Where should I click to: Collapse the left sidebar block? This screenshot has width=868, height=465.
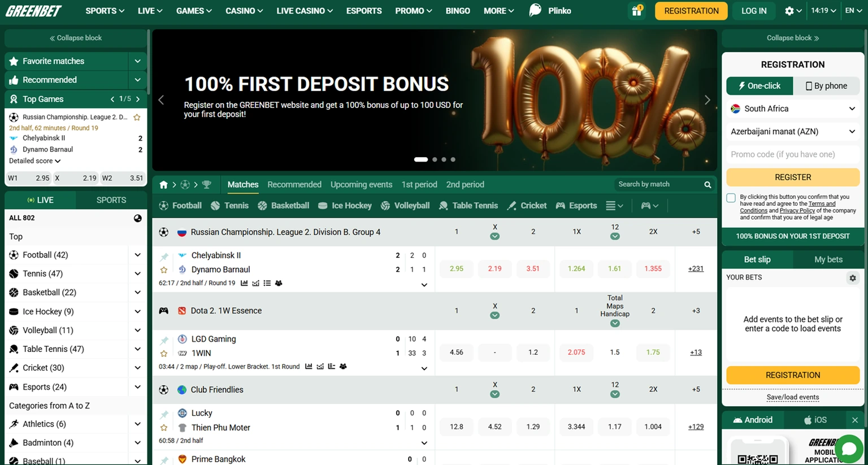[76, 38]
